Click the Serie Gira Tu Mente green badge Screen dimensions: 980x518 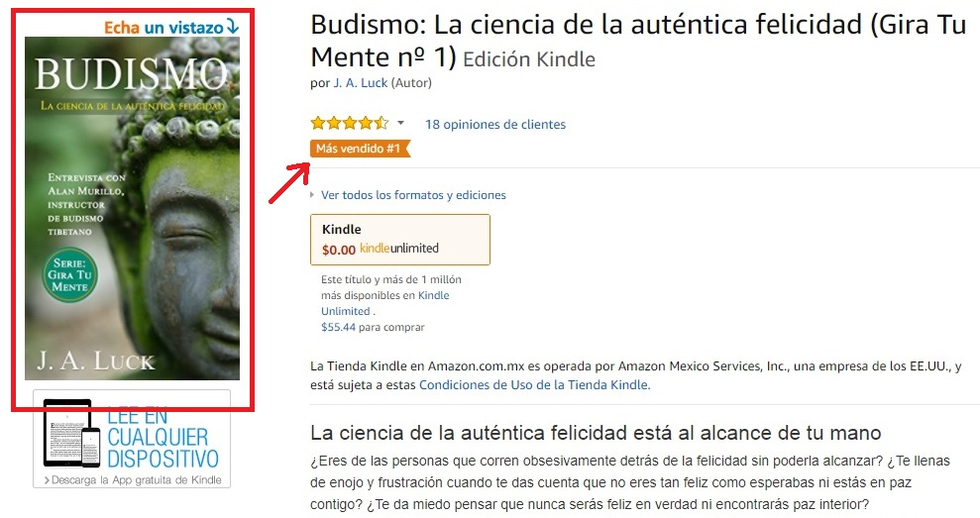(69, 275)
